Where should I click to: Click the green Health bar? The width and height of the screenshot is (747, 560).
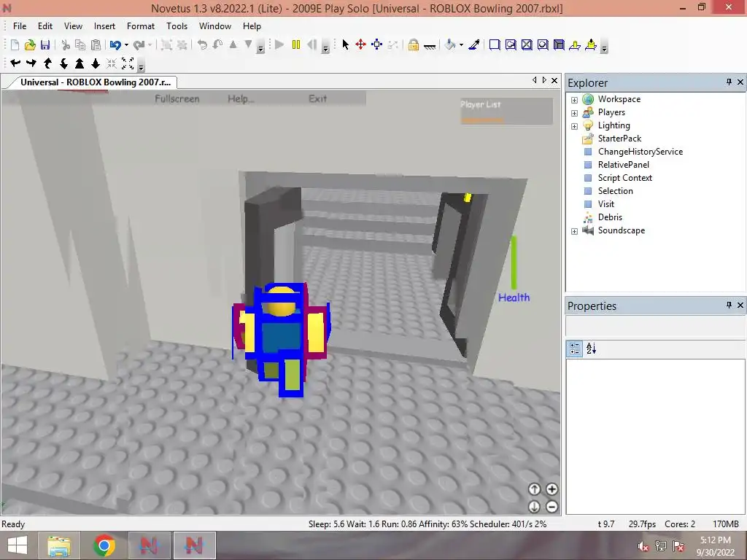pos(514,262)
